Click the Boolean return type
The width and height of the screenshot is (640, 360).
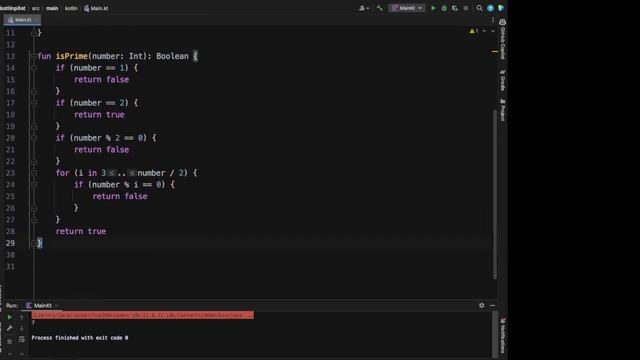pyautogui.click(x=172, y=56)
